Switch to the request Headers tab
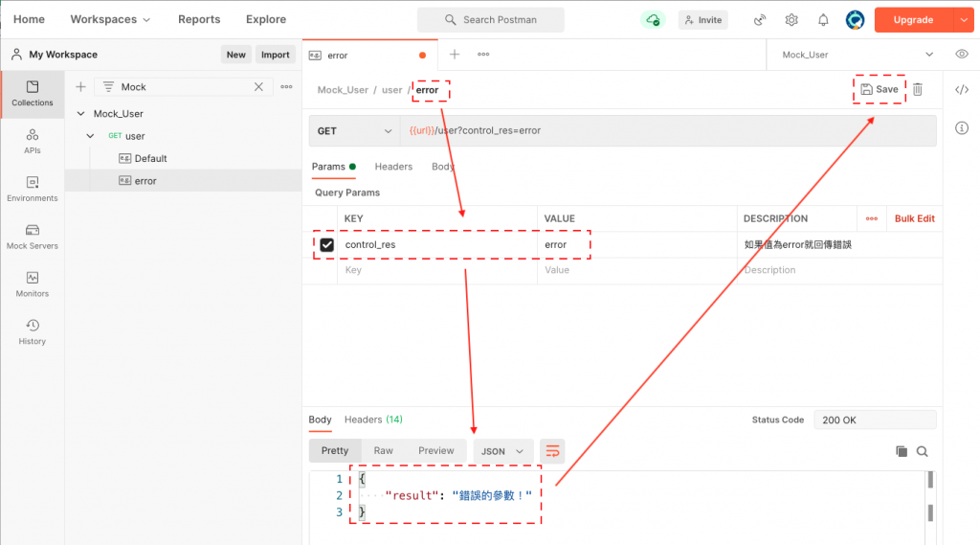This screenshot has width=980, height=545. pos(393,167)
